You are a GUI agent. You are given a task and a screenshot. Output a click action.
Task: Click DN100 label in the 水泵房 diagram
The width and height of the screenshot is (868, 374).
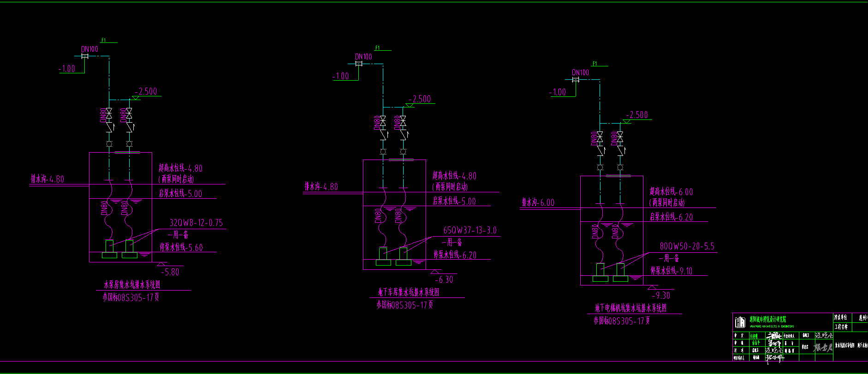90,49
